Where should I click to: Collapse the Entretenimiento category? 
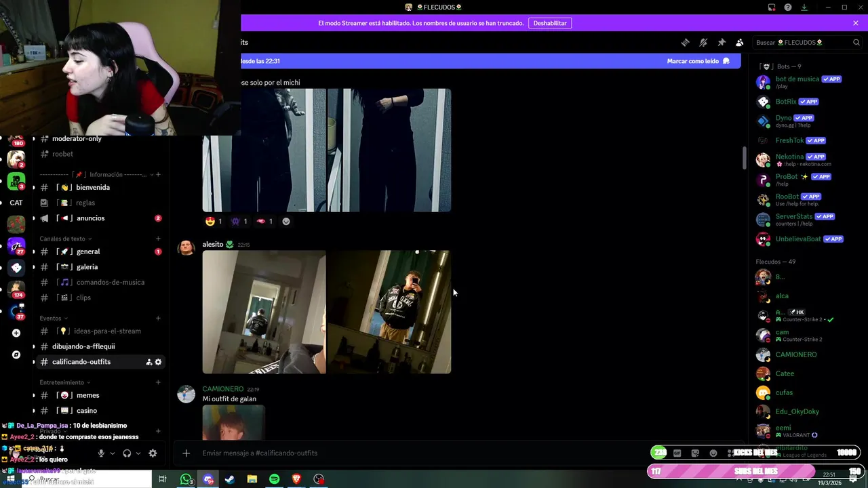[x=65, y=382]
